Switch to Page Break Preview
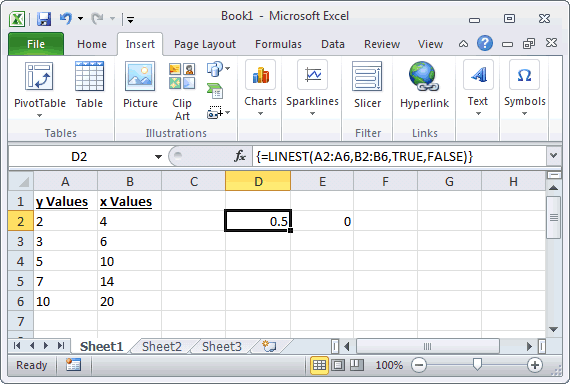570x384 pixels. pos(357,365)
